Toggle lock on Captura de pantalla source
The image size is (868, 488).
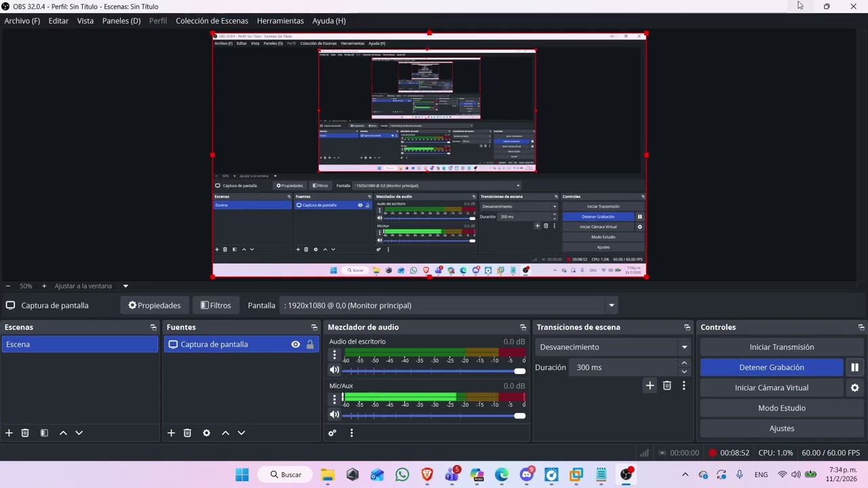pos(310,344)
